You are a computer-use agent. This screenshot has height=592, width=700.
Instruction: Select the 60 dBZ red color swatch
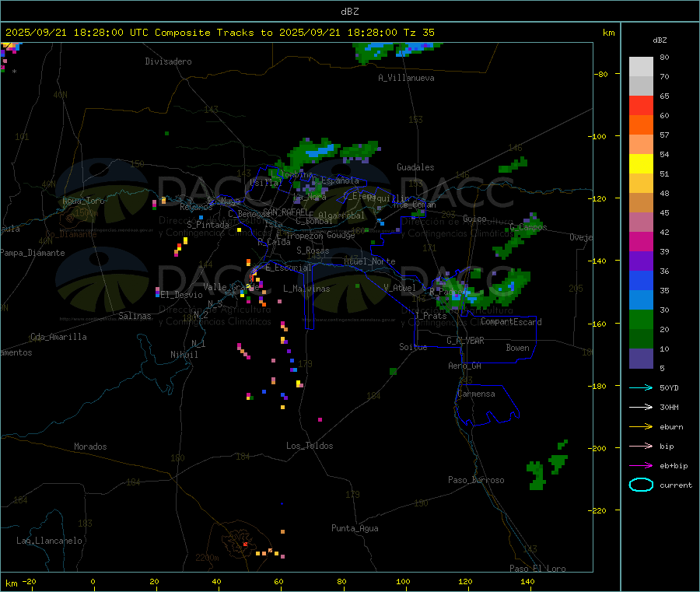[641, 105]
